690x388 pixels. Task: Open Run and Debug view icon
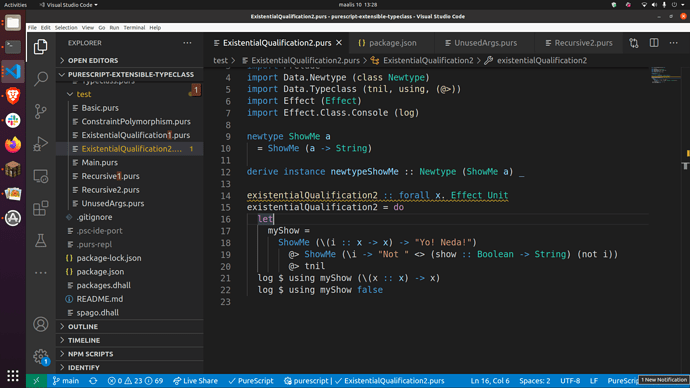(40, 144)
